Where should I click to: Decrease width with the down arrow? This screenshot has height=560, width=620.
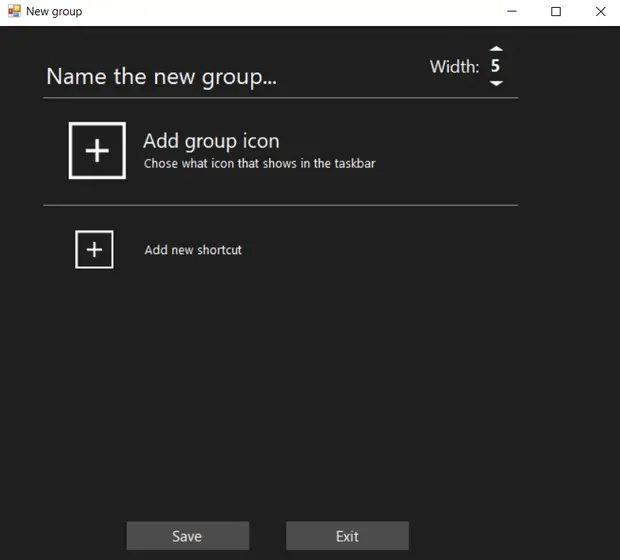(x=496, y=83)
